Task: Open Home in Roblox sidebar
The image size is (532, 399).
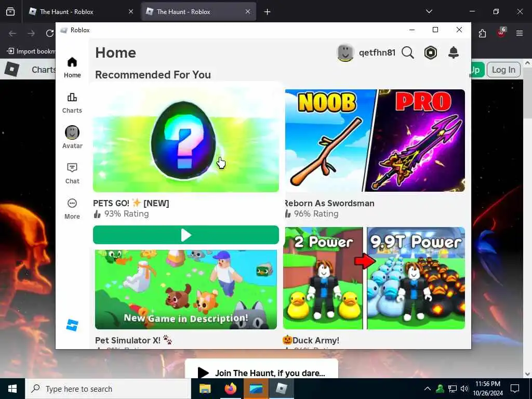Action: 72,68
